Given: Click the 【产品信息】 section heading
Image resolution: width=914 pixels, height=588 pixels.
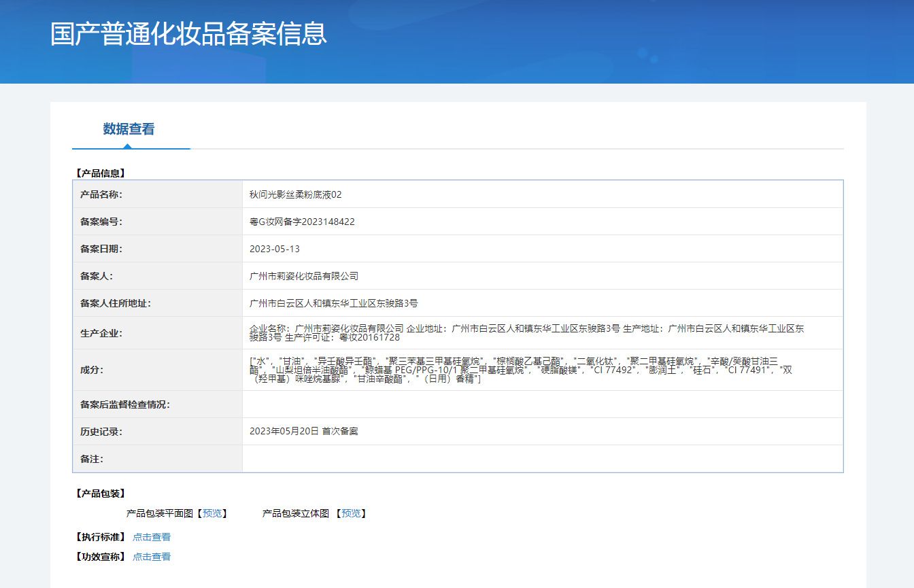Looking at the screenshot, I should coord(100,173).
